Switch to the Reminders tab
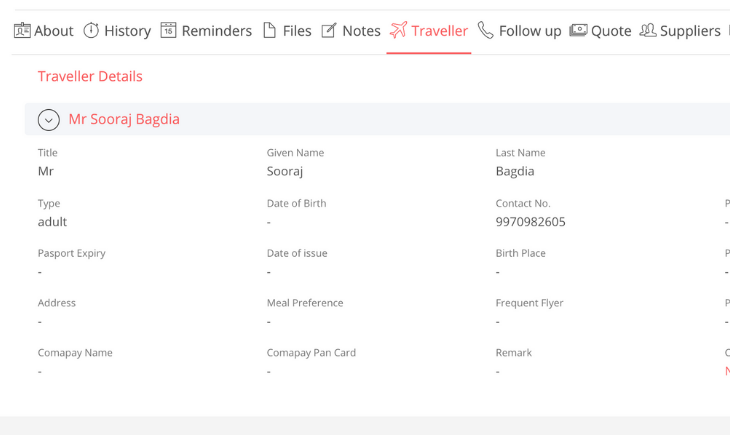The image size is (730, 435). 216,31
